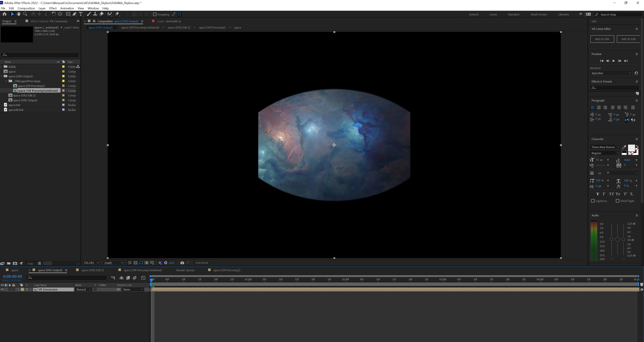The image size is (644, 342).
Task: Click the Add 2D Edit button
Action: pyautogui.click(x=602, y=39)
